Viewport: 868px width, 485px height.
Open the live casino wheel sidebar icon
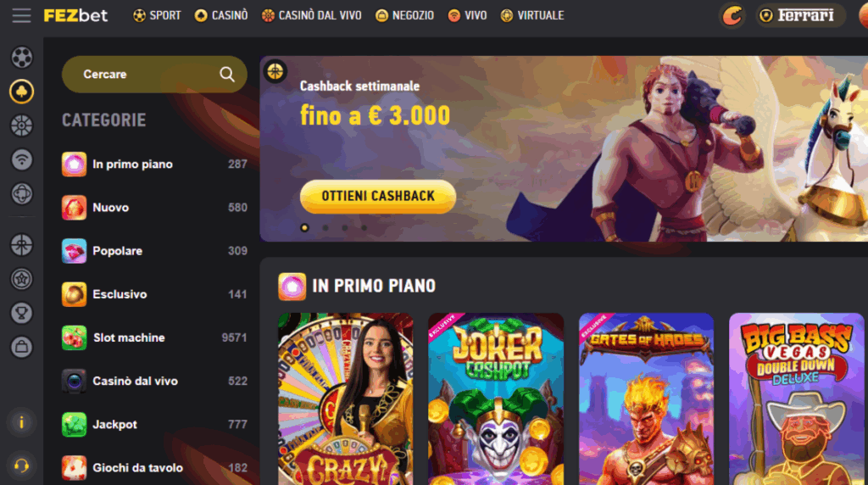pyautogui.click(x=21, y=125)
